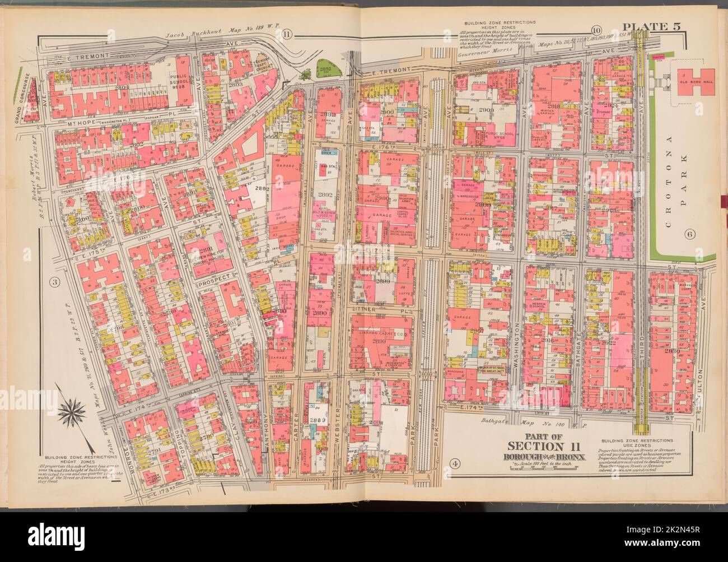This screenshot has width=728, height=562.
Task: Click the DINER label
Action: (326, 152)
